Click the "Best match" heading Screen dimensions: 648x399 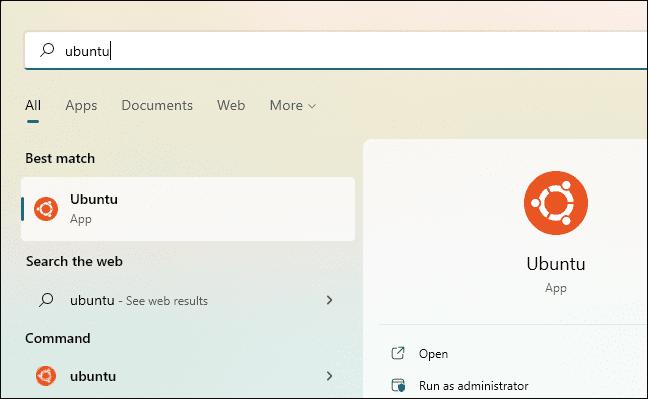[x=60, y=158]
